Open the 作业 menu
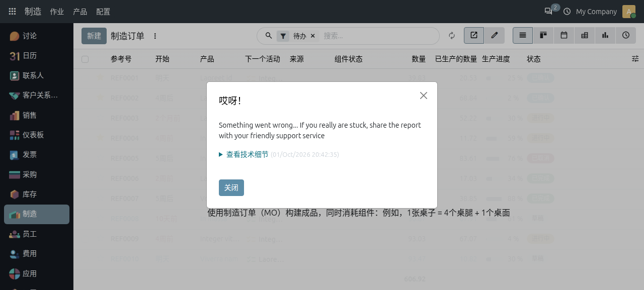644x290 pixels. [57, 12]
